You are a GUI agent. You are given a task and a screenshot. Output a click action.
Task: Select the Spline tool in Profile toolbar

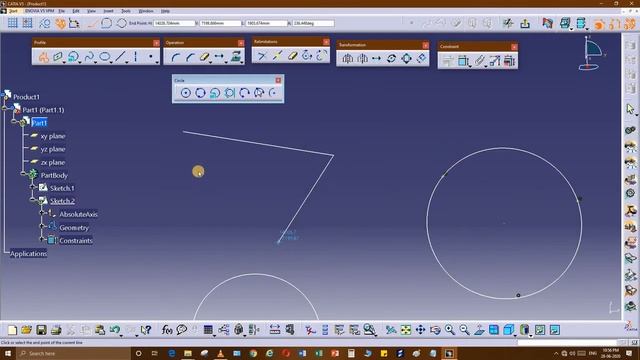89,57
